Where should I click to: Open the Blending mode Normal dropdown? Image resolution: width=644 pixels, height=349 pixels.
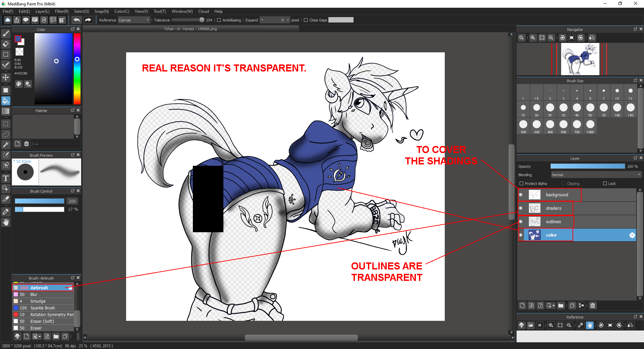pyautogui.click(x=596, y=175)
